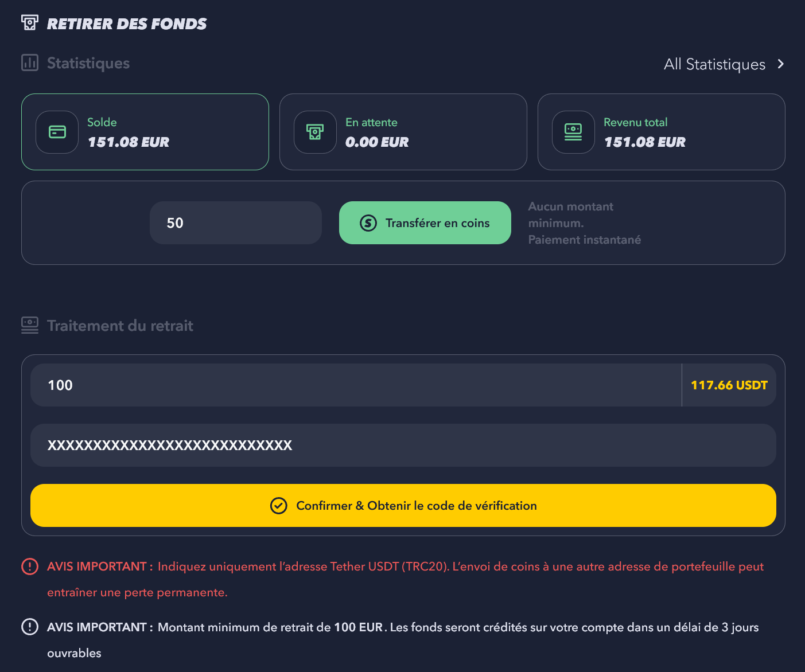The width and height of the screenshot is (805, 672).
Task: Click the ATM icon beside Retirer des fonds
Action: point(30,23)
